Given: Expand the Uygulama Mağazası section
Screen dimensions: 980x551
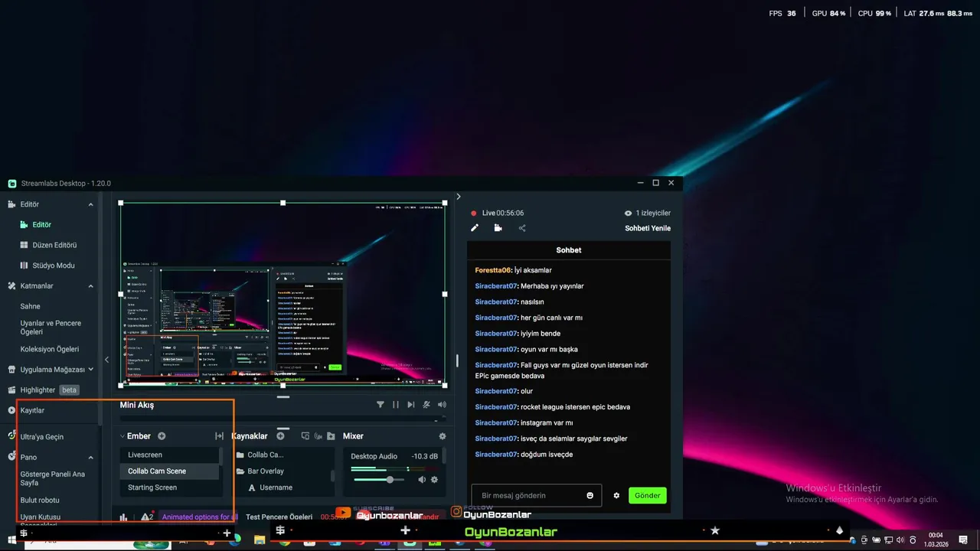Looking at the screenshot, I should point(90,369).
